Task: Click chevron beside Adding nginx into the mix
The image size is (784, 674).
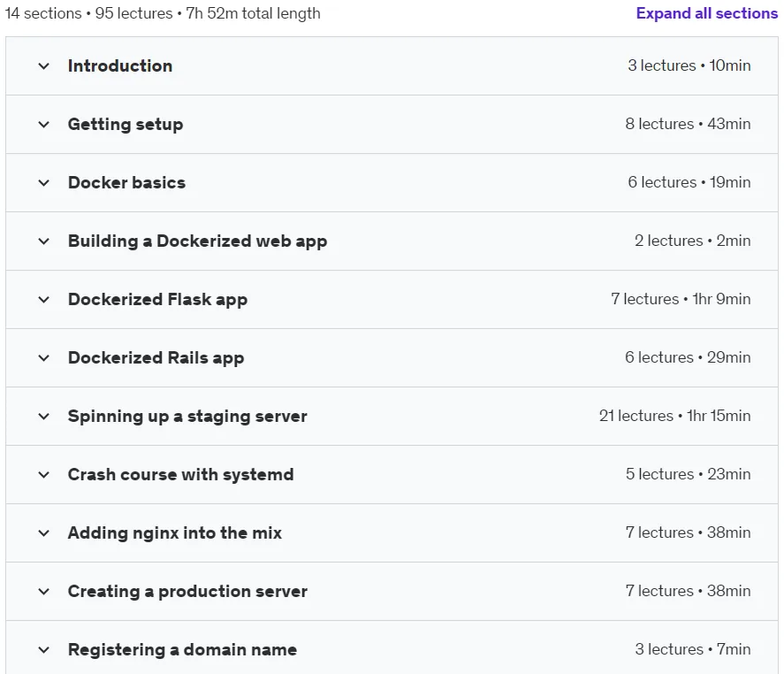Action: coord(44,533)
